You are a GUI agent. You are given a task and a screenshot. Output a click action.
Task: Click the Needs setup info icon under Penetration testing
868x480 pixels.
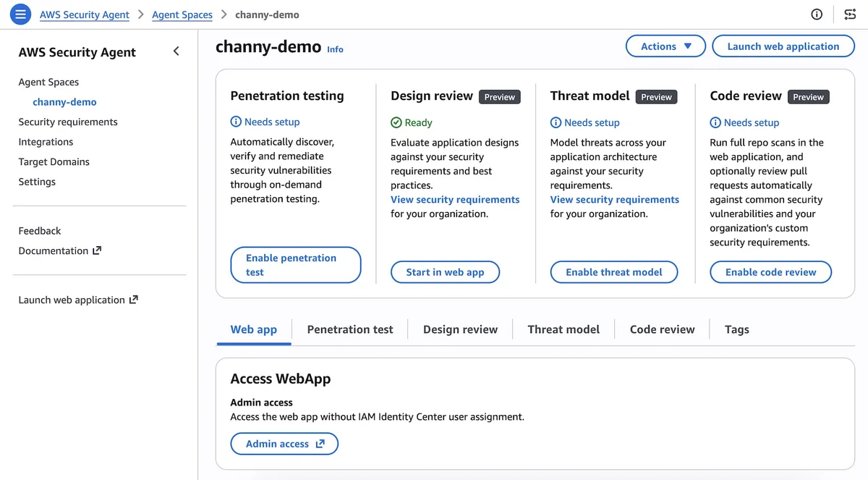tap(236, 122)
